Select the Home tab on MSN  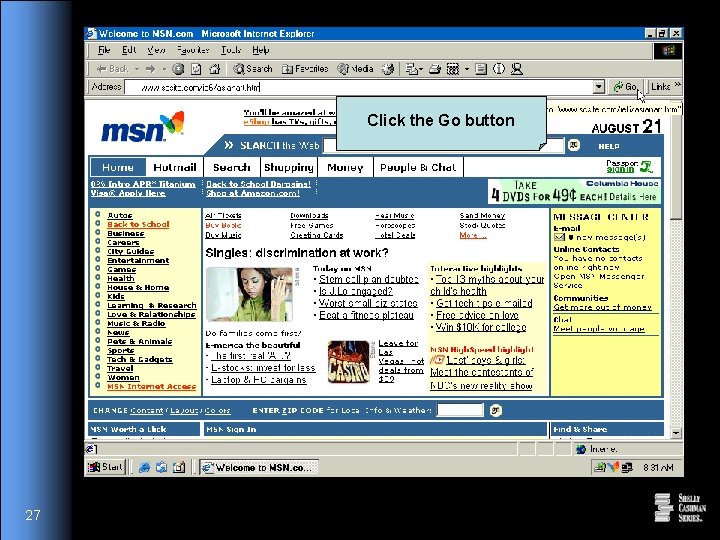pyautogui.click(x=118, y=168)
